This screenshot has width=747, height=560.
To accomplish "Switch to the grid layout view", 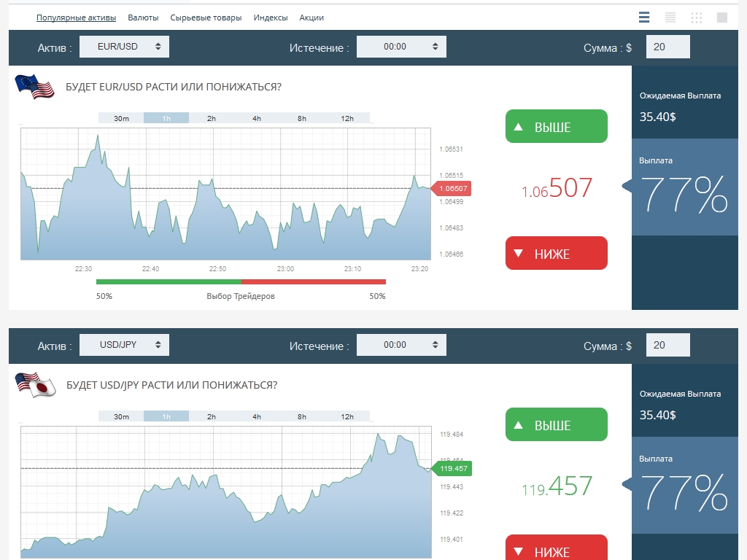I will click(696, 17).
